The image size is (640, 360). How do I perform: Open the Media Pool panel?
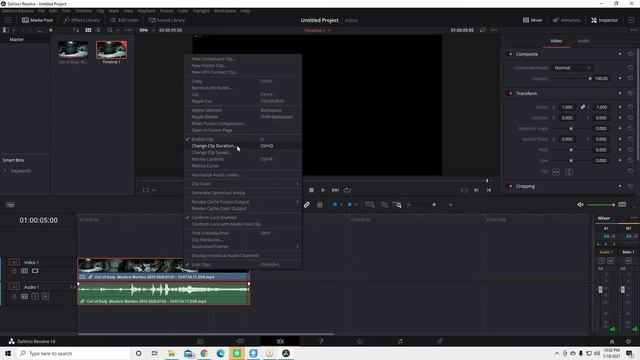(x=37, y=20)
